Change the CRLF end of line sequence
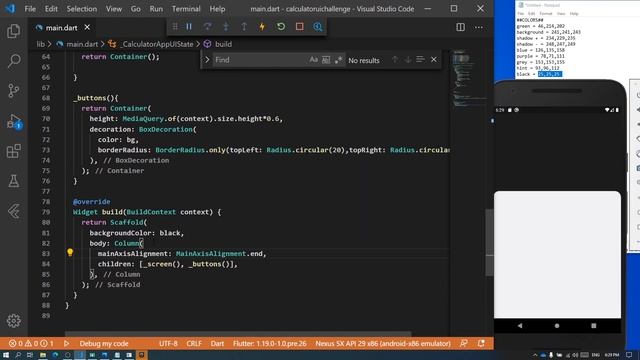The width and height of the screenshot is (640, 360). click(x=194, y=344)
